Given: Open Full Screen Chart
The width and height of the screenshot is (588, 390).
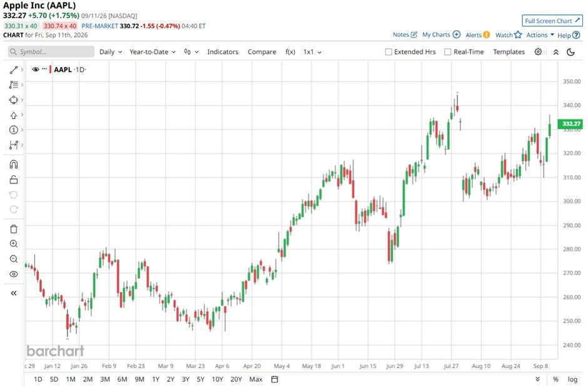Looking at the screenshot, I should click(552, 21).
